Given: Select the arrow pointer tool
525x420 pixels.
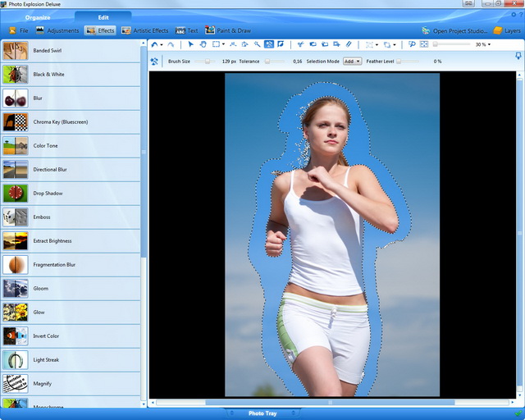Looking at the screenshot, I should tap(190, 44).
